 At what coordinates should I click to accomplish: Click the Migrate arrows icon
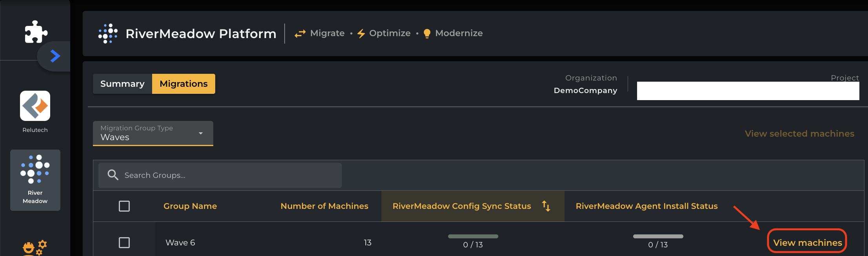tap(300, 34)
